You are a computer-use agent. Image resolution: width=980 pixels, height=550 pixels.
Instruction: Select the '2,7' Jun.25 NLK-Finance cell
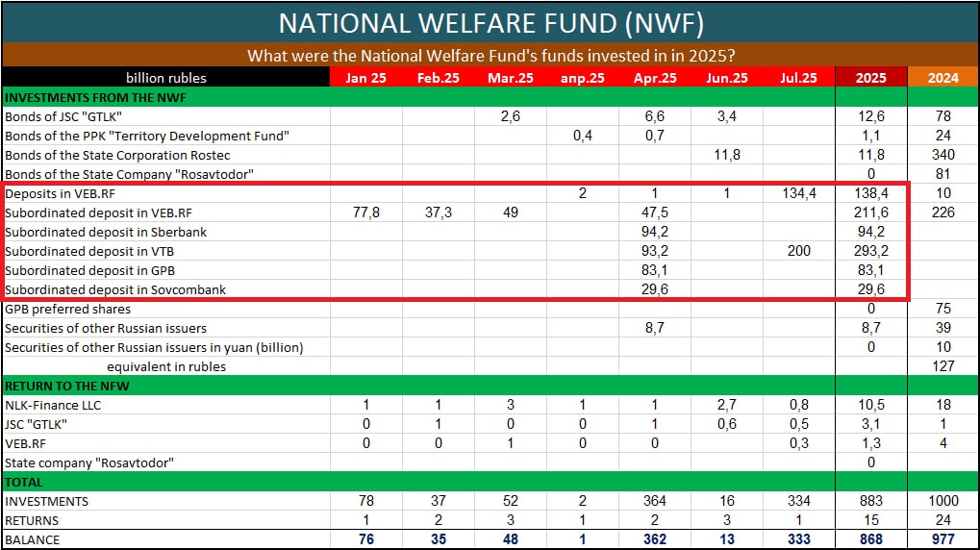click(727, 405)
